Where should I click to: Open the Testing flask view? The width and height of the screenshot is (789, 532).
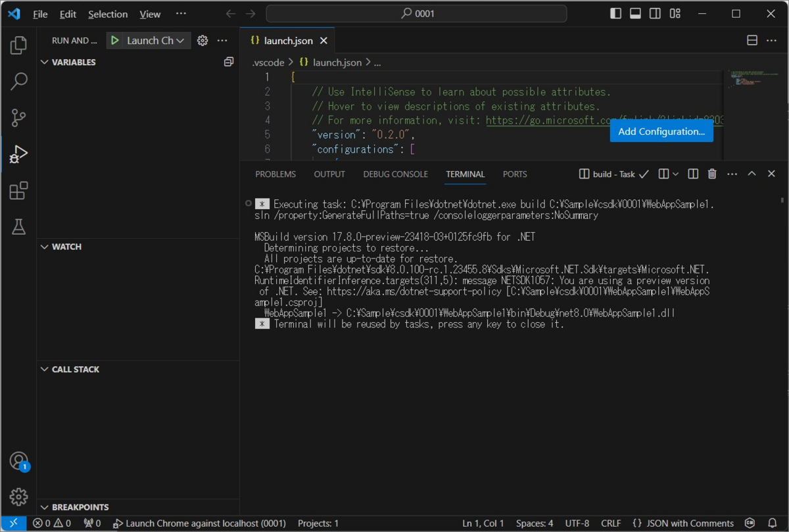(18, 227)
